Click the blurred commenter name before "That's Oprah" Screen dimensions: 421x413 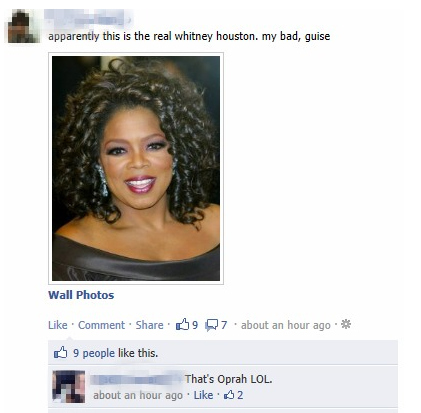pyautogui.click(x=137, y=379)
